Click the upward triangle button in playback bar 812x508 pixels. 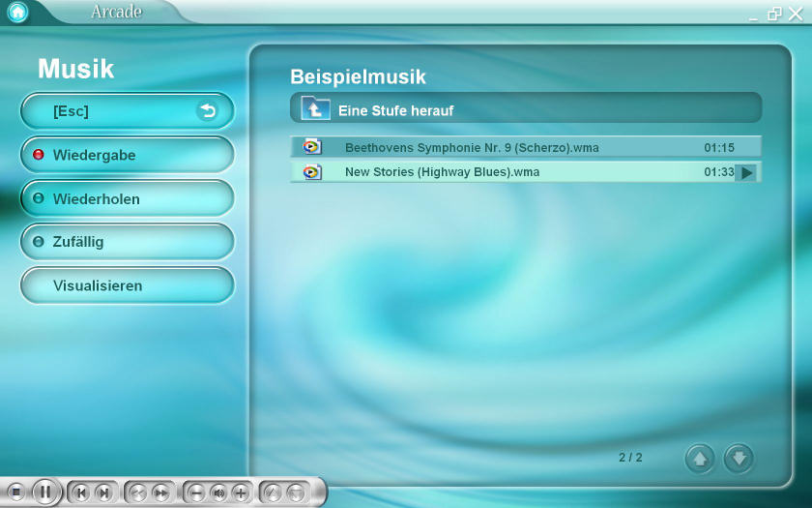[273, 492]
